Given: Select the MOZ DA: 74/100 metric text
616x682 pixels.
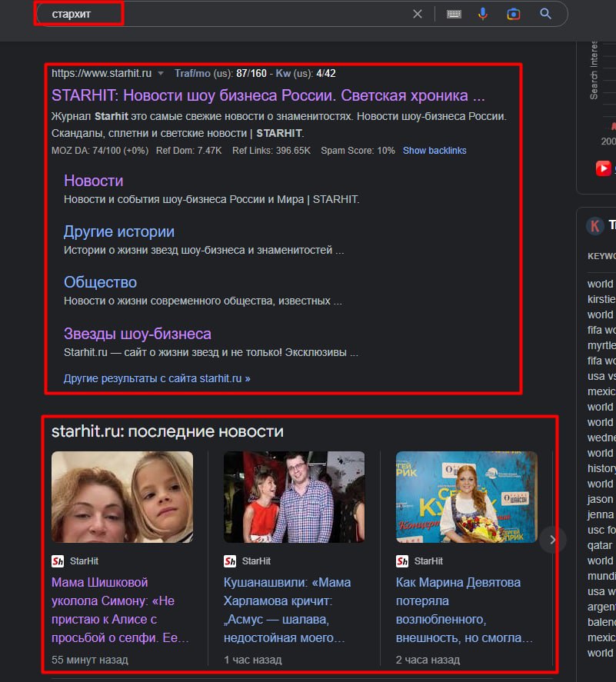Looking at the screenshot, I should (x=100, y=151).
